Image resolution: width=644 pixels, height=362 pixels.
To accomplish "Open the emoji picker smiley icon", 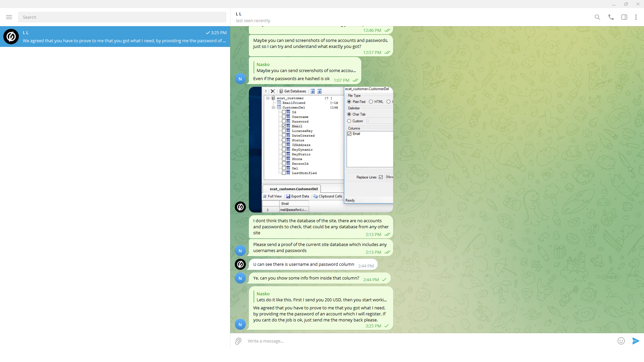I will point(621,341).
